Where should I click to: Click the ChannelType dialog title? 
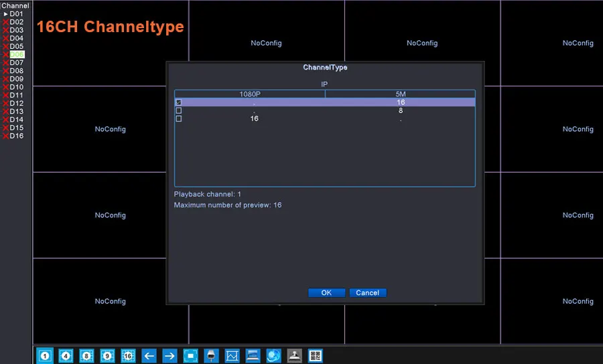point(325,67)
